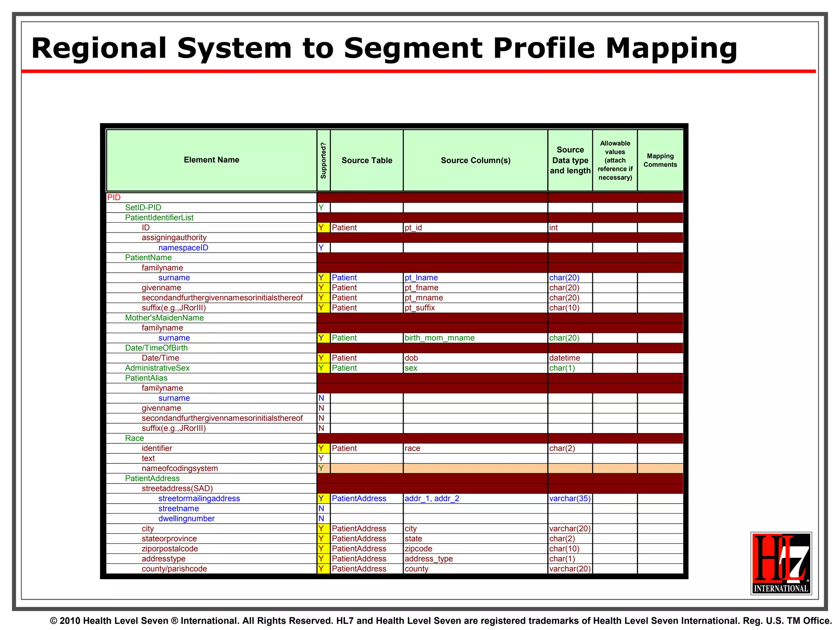Click the 'zipcode' source column cell
Screen dimensions: 840x630
[475, 549]
